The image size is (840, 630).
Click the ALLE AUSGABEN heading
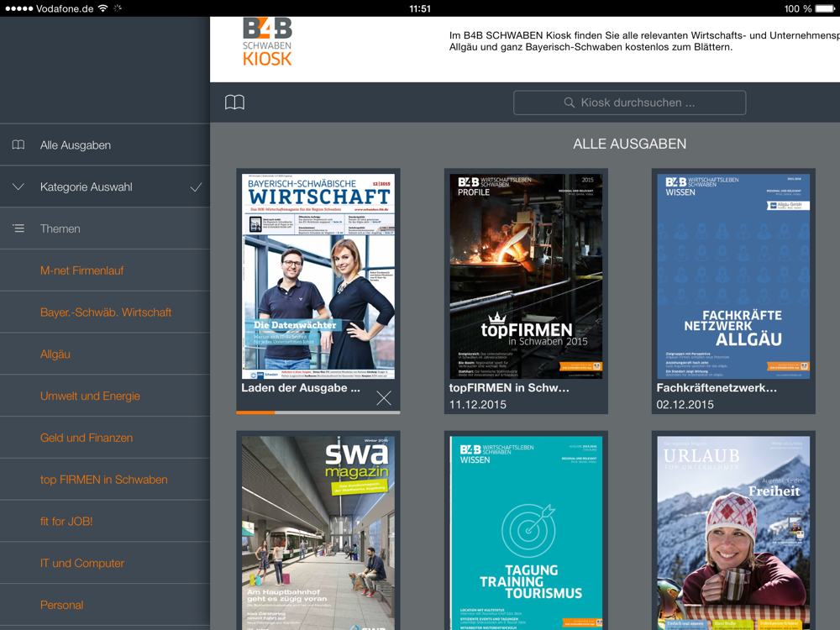[x=629, y=144]
